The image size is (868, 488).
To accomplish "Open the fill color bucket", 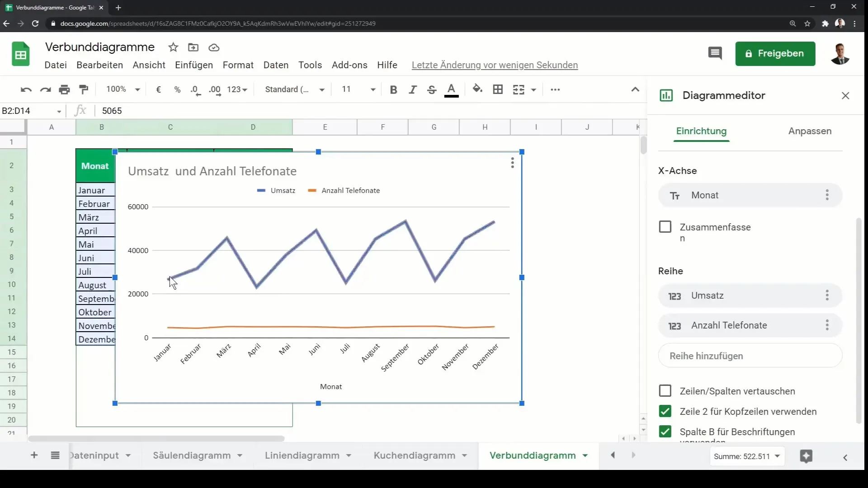I will click(x=477, y=89).
